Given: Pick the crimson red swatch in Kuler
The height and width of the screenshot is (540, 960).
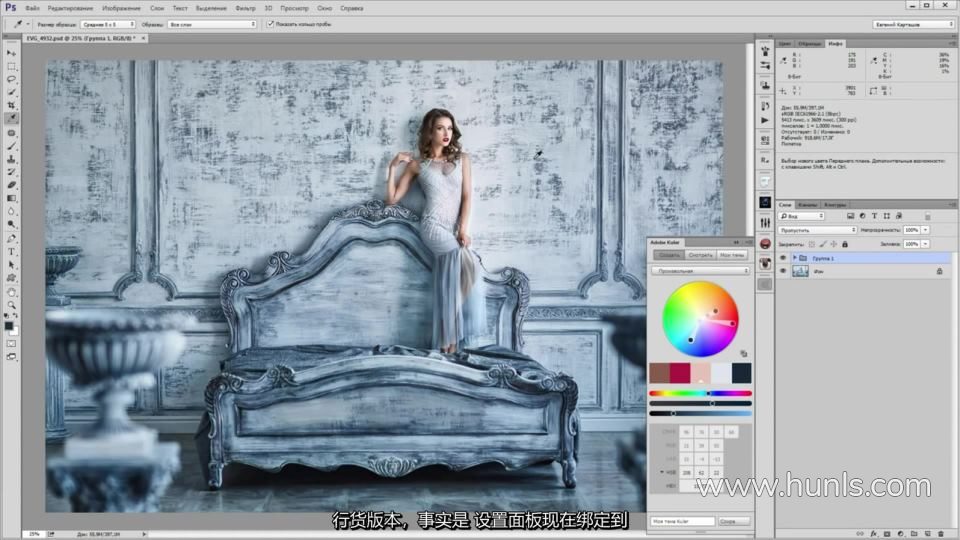Looking at the screenshot, I should coord(679,372).
